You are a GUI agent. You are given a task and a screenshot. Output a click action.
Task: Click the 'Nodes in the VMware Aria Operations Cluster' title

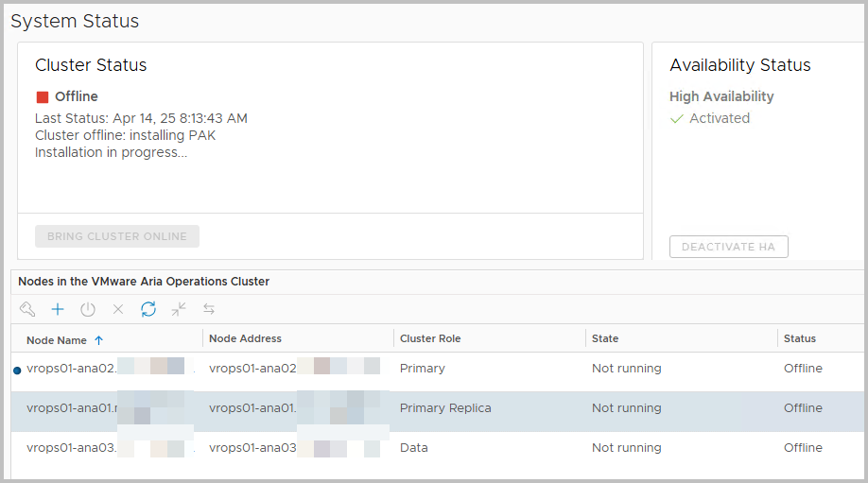(144, 282)
